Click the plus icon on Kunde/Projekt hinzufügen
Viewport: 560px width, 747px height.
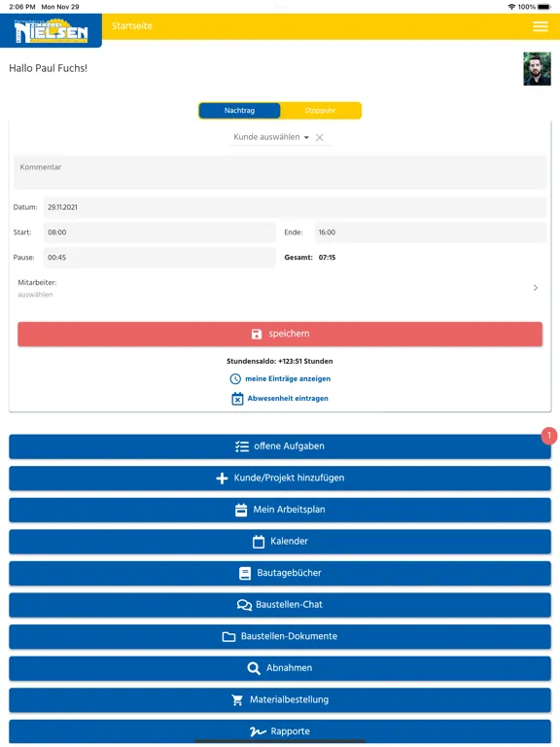(222, 479)
